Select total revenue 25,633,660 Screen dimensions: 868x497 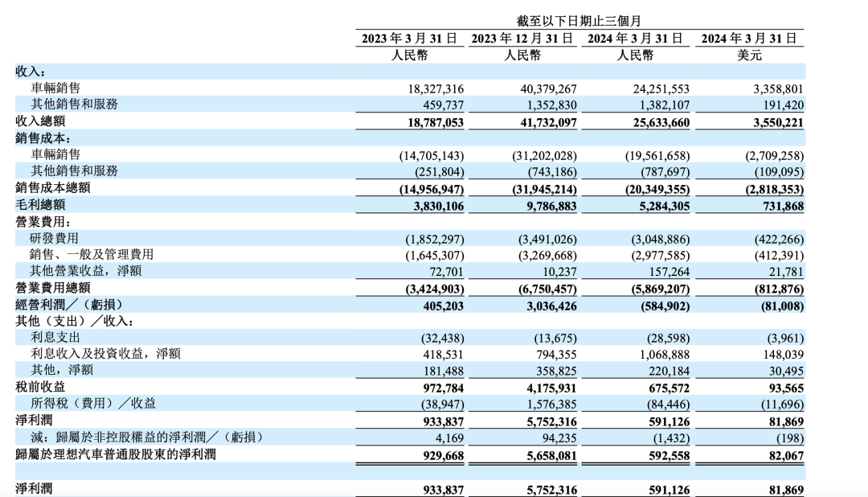661,122
